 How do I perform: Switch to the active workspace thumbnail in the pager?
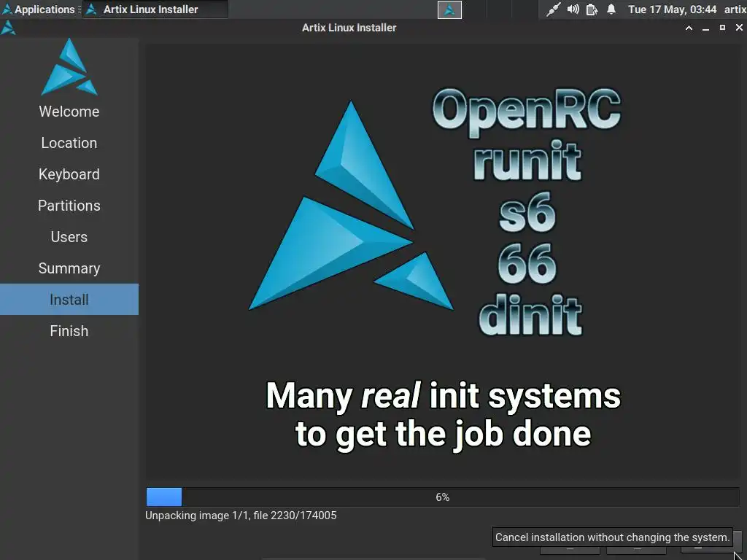(x=449, y=9)
